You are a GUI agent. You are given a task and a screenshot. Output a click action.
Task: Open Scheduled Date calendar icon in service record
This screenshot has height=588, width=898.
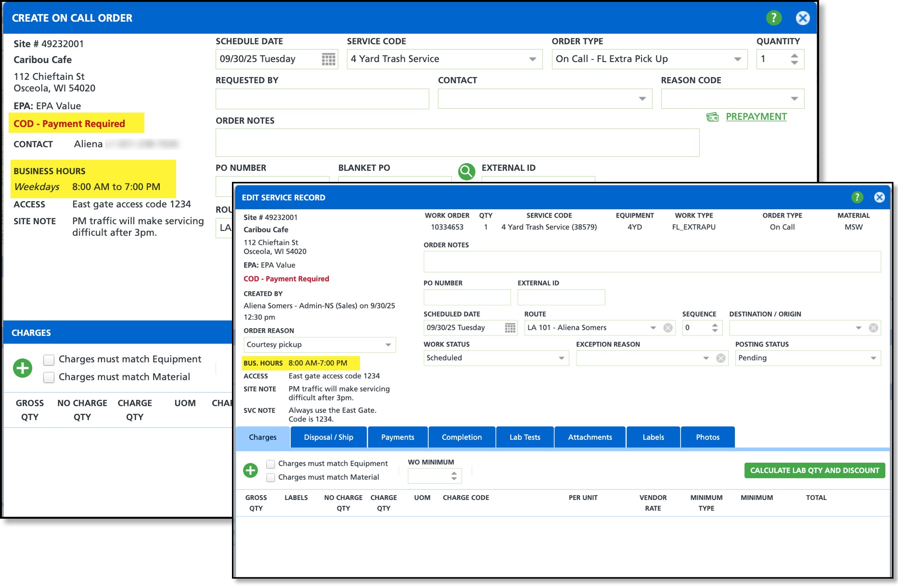pos(510,328)
